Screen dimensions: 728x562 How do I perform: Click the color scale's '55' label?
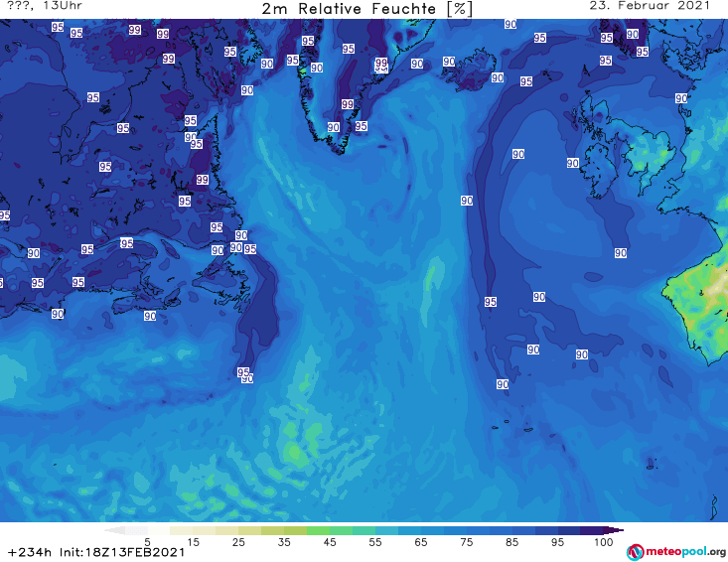click(x=375, y=542)
